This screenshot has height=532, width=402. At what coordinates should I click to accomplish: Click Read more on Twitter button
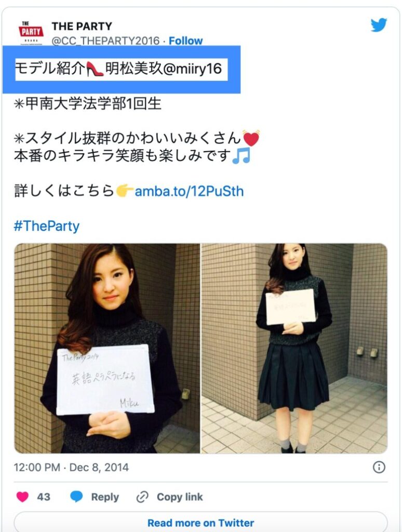[201, 523]
